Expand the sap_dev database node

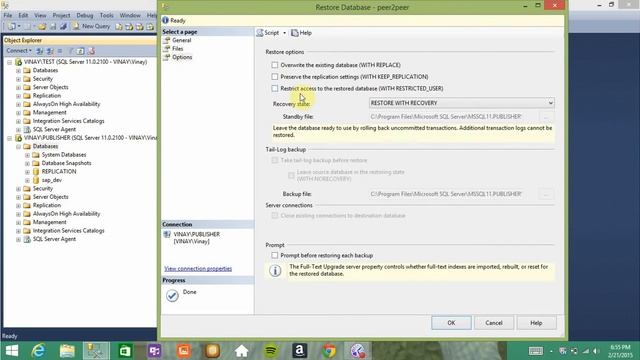pyautogui.click(x=27, y=180)
